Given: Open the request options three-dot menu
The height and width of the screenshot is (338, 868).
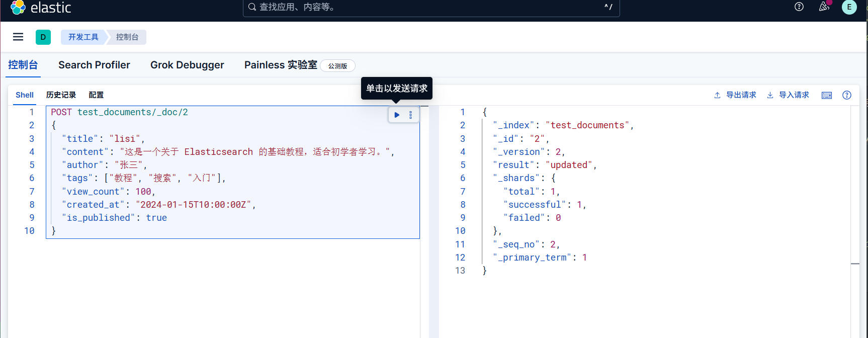Looking at the screenshot, I should (x=411, y=115).
